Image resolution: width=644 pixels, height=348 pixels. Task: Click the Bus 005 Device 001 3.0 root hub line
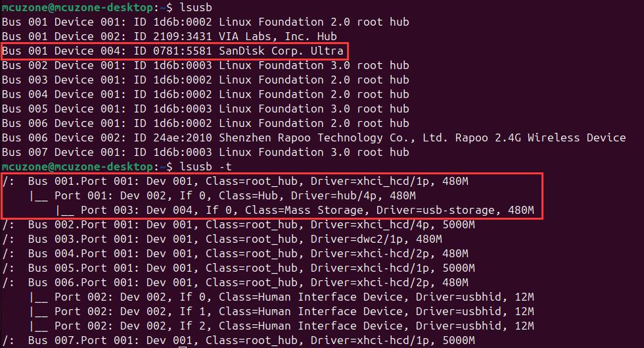205,109
